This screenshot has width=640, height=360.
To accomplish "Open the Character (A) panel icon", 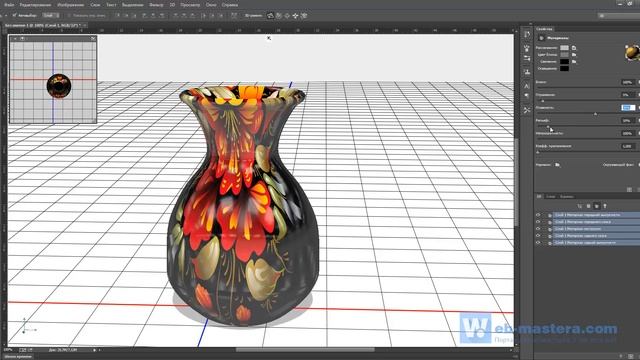I will 527,86.
